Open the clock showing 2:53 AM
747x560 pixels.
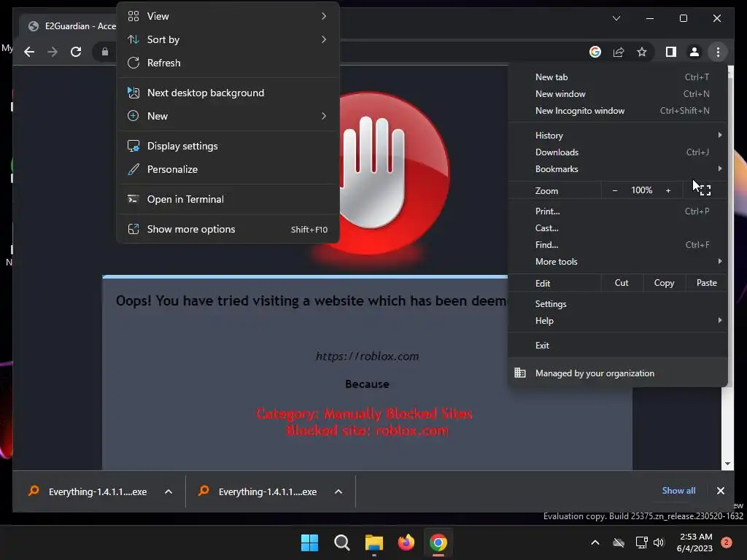695,542
